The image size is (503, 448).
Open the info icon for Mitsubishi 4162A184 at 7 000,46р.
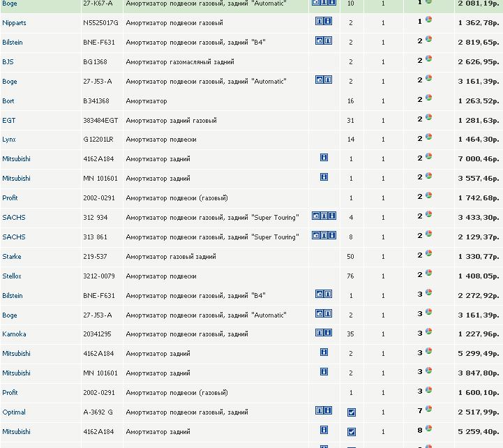(324, 157)
